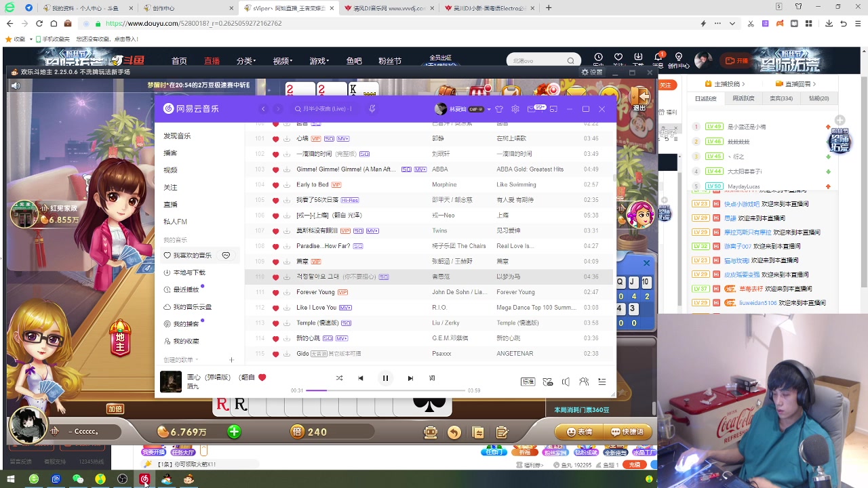The height and width of the screenshot is (488, 868).
Task: Go to previous track in music player
Action: (361, 378)
